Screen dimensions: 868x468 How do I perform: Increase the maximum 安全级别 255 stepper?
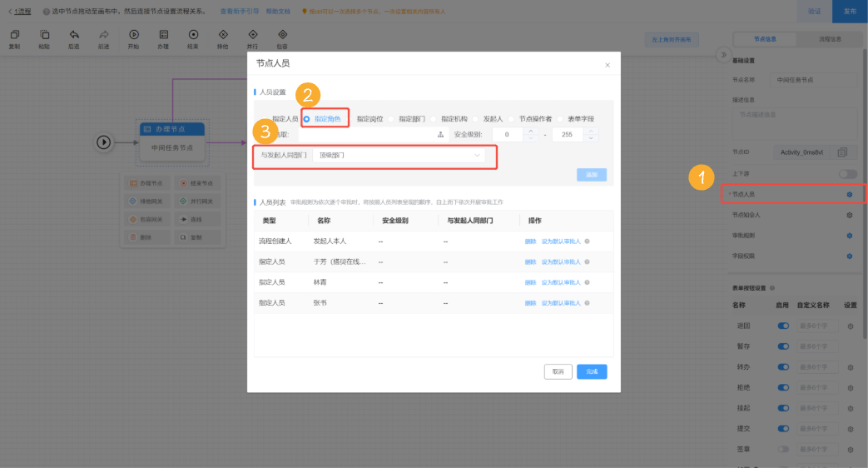(591, 132)
